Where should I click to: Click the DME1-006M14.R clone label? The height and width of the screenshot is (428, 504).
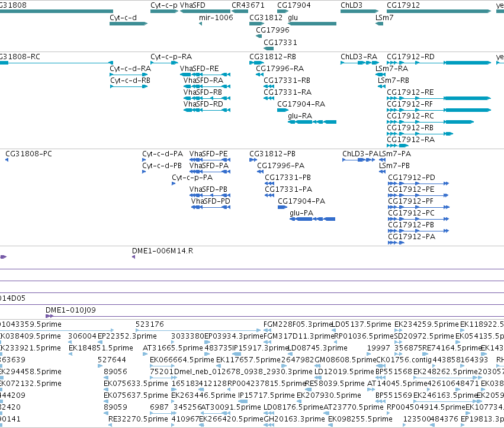tap(163, 251)
